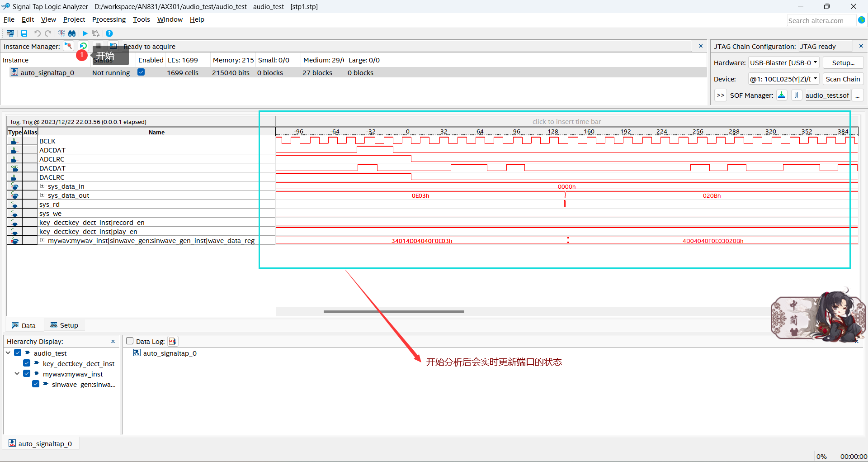The image size is (868, 462).
Task: Open help with the question mark icon
Action: click(x=109, y=33)
